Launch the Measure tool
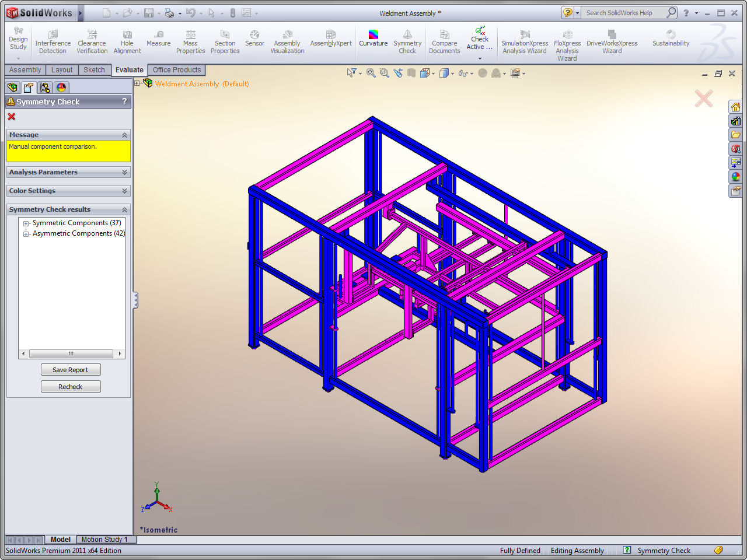747x560 pixels. pos(158,41)
